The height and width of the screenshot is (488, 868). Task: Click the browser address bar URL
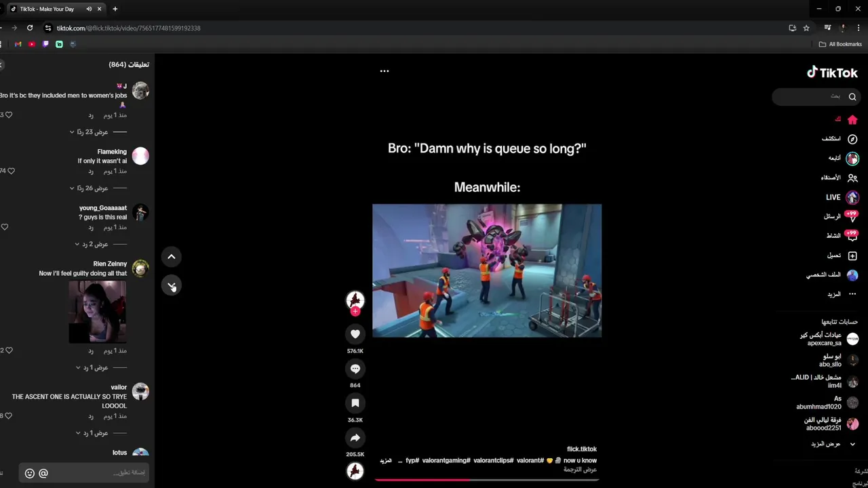click(128, 28)
